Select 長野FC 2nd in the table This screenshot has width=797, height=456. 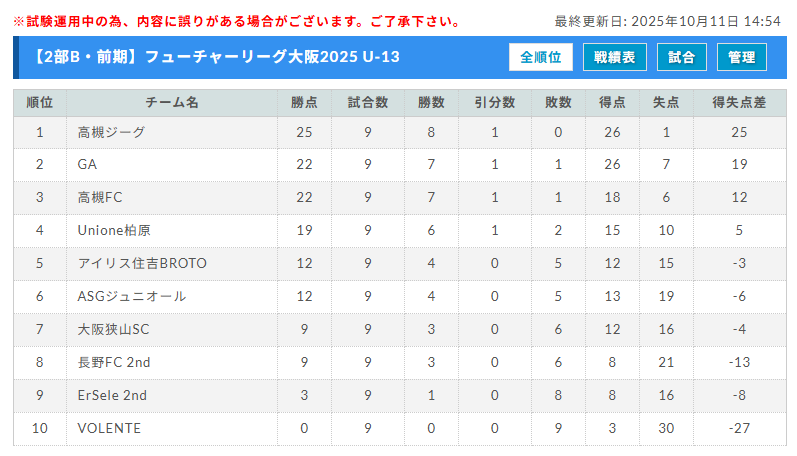tap(114, 362)
